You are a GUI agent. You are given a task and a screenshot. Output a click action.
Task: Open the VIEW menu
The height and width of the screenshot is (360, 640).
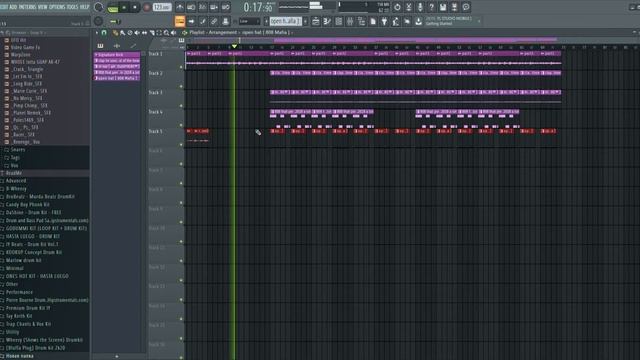[42, 7]
